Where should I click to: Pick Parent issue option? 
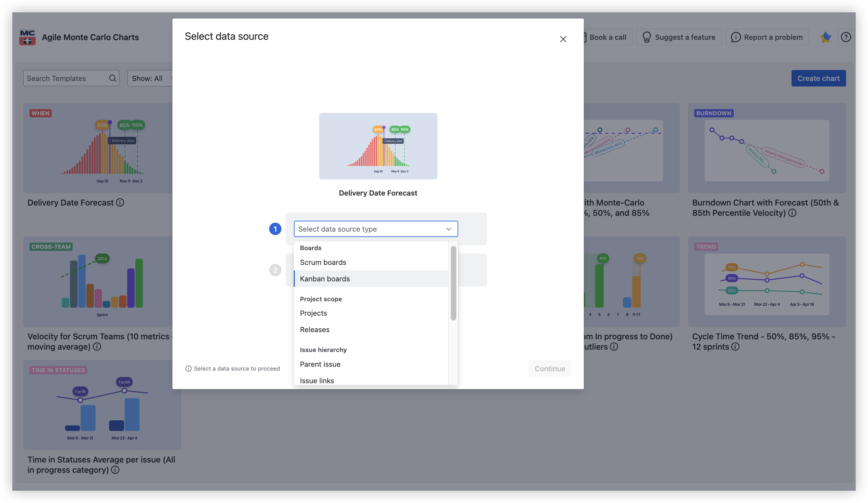pyautogui.click(x=371, y=364)
